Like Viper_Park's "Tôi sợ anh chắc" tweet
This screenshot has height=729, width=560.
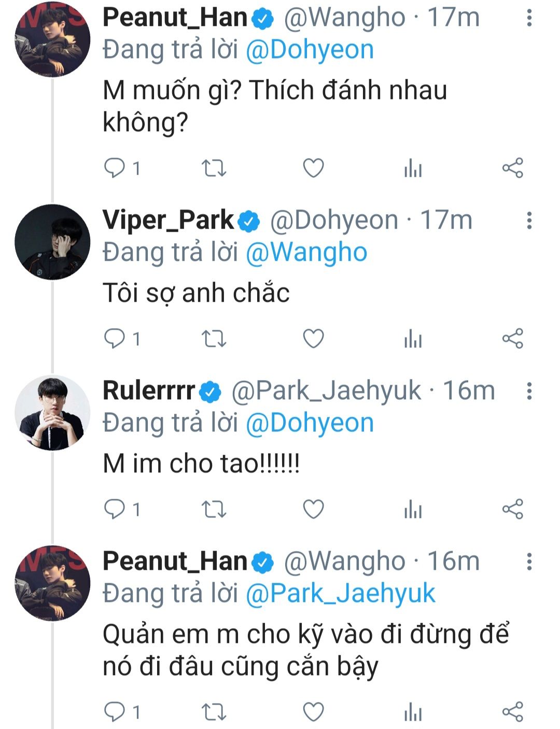(x=313, y=339)
